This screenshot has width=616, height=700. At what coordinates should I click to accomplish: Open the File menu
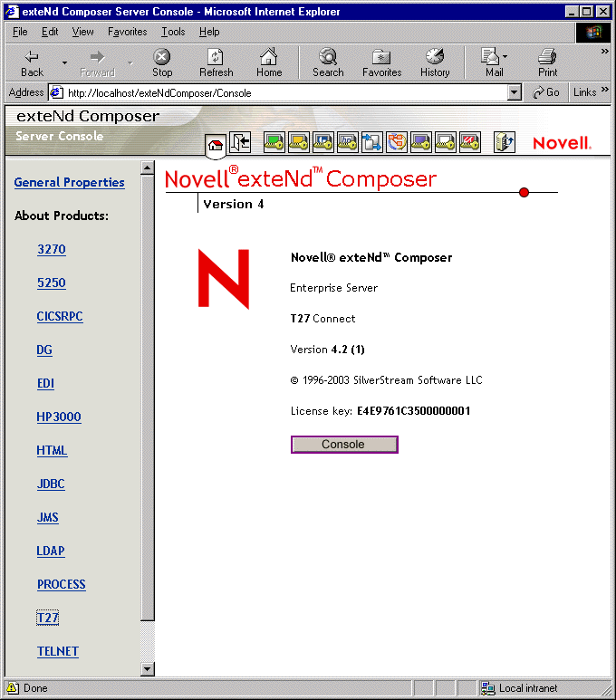(20, 32)
